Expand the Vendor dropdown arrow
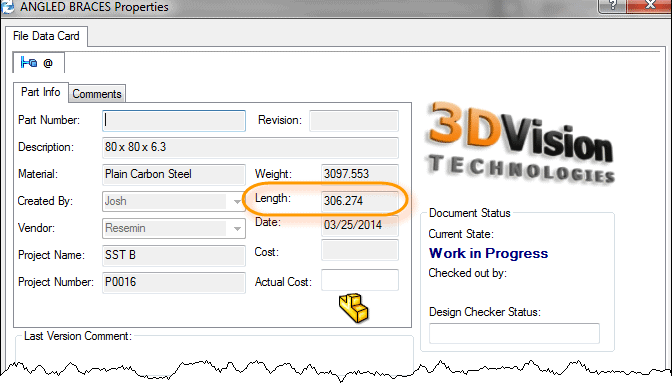The height and width of the screenshot is (383, 672). click(x=237, y=228)
